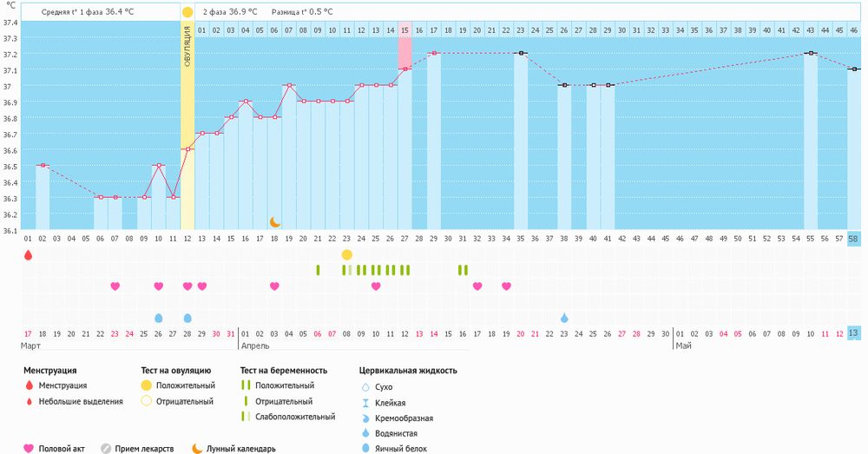The width and height of the screenshot is (868, 454).
Task: Click the highlighted date 13 in May
Action: pos(854,334)
